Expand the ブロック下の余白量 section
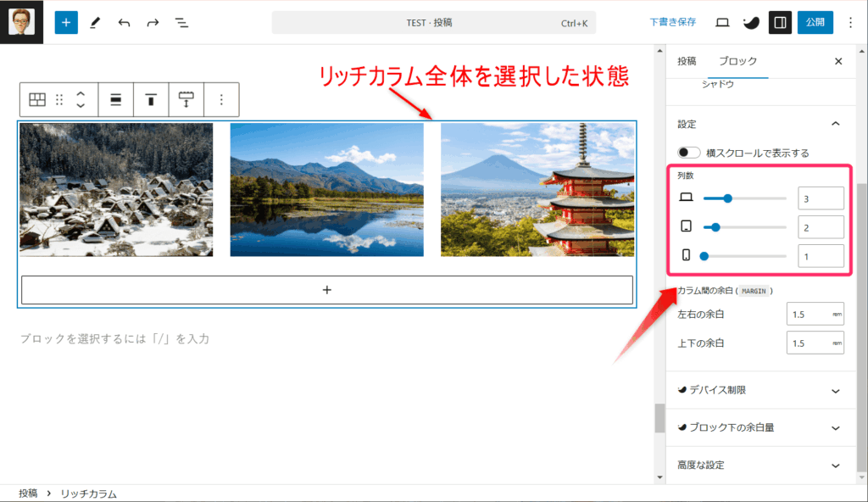Screen dimensions: 868x502 tap(835, 427)
